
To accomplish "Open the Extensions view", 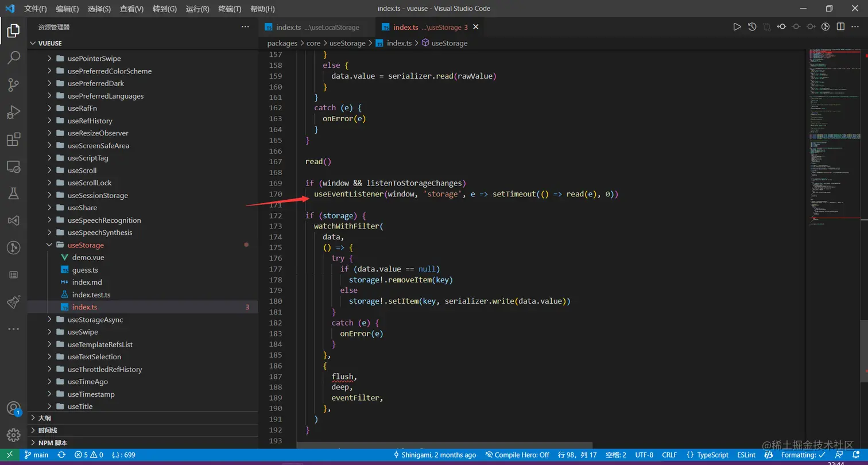I will pyautogui.click(x=13, y=139).
